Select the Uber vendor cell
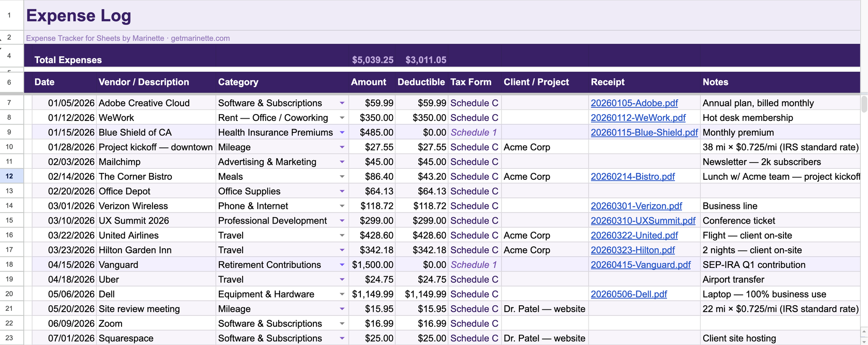 [x=156, y=279]
